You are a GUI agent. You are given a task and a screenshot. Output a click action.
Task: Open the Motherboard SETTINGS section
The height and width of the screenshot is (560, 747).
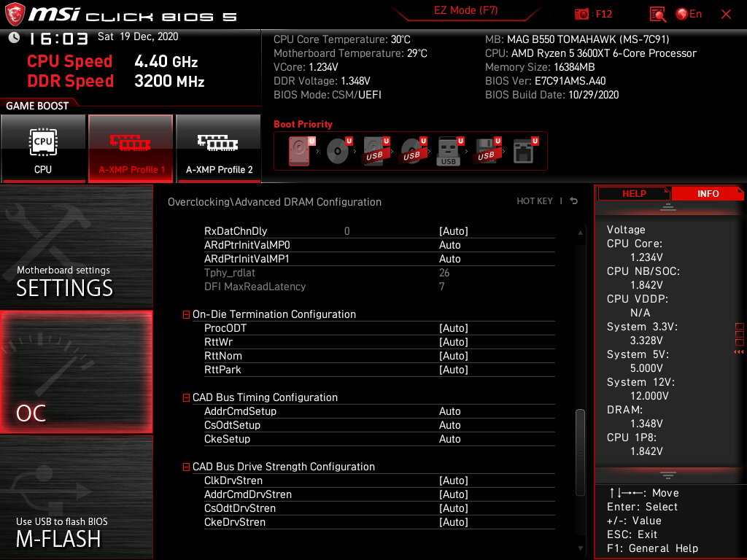(76, 246)
